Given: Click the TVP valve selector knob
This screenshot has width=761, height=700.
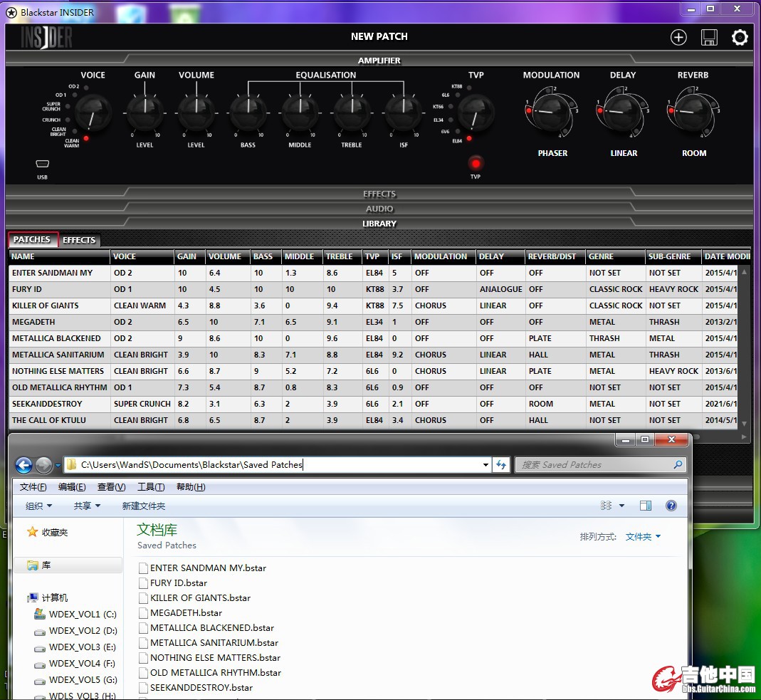Looking at the screenshot, I should (x=476, y=113).
